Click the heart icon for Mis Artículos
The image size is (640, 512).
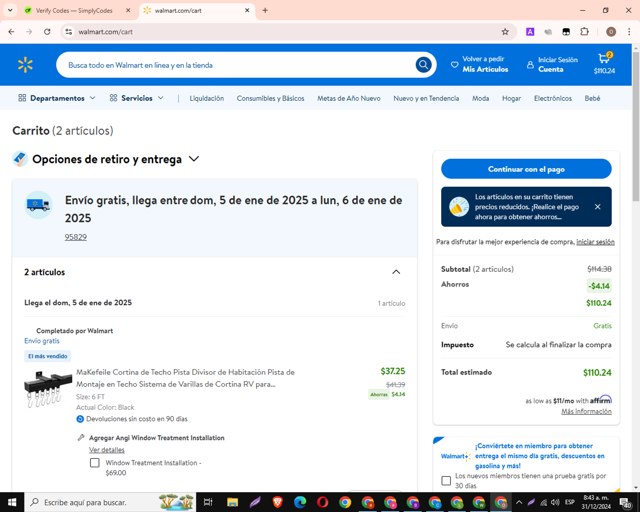[x=454, y=65]
